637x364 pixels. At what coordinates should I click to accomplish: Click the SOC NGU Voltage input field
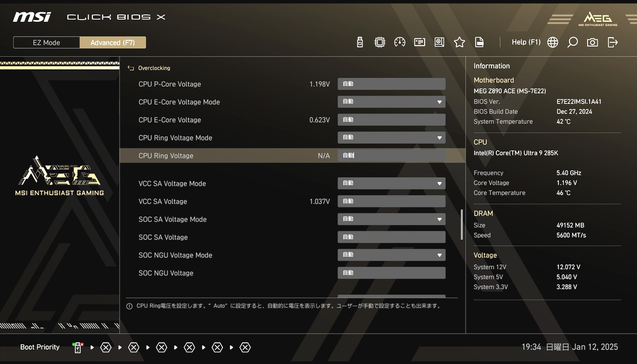391,273
